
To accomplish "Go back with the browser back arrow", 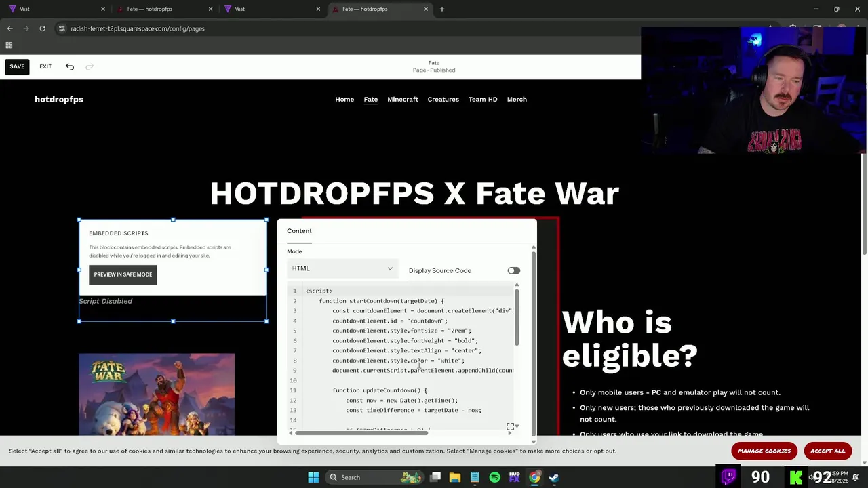I will coord(9,28).
